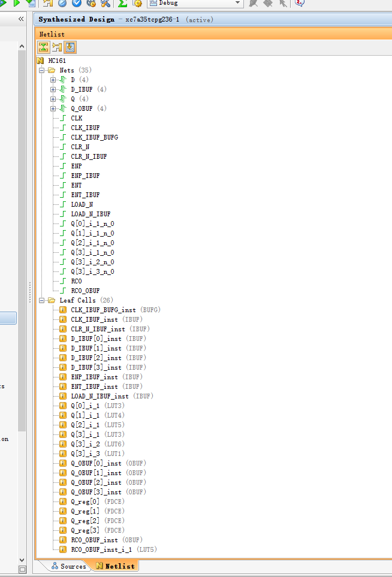Select the HC161 netlist root icon
The width and height of the screenshot is (392, 577).
pyautogui.click(x=41, y=61)
